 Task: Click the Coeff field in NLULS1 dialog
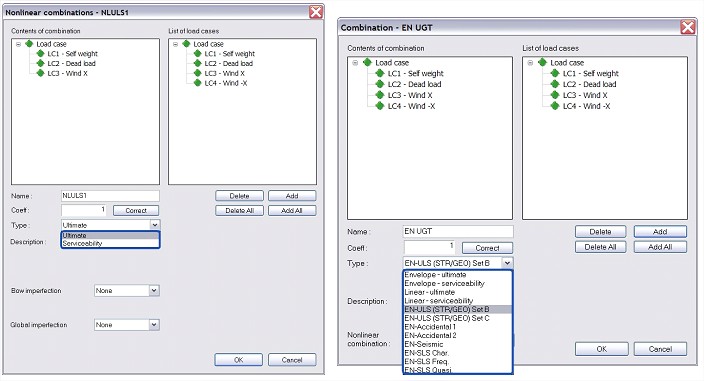[84, 210]
